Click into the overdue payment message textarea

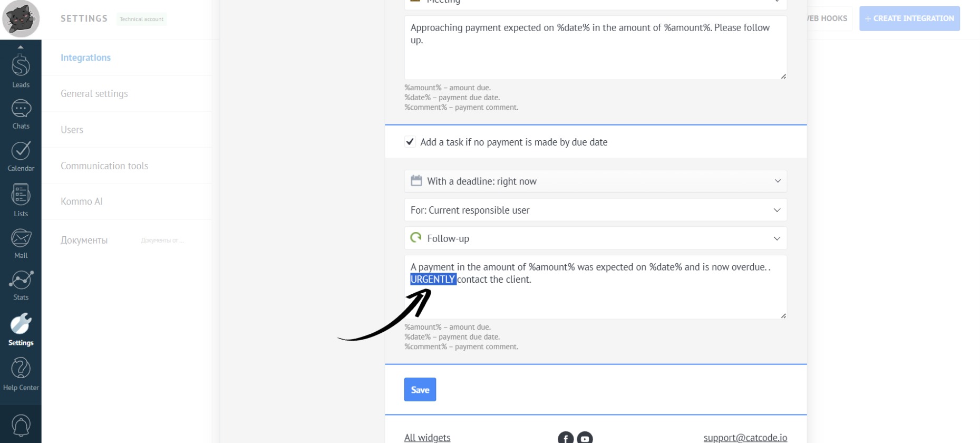coord(595,298)
